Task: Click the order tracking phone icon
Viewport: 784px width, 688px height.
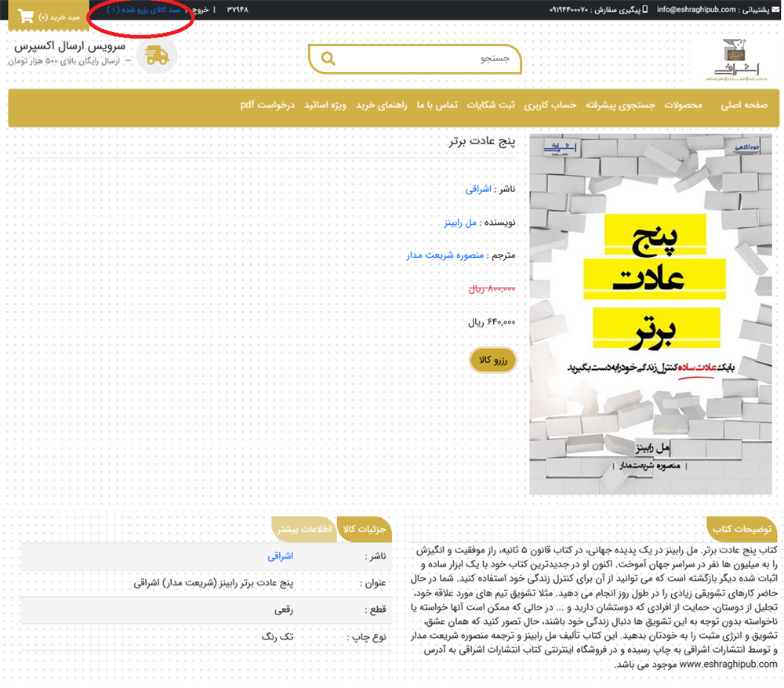Action: [645, 10]
